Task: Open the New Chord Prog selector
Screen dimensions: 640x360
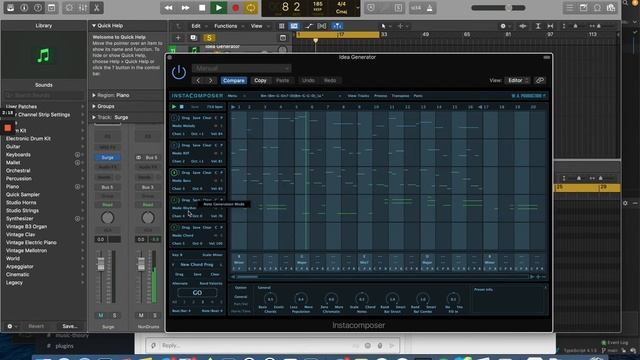Action: [x=197, y=265]
